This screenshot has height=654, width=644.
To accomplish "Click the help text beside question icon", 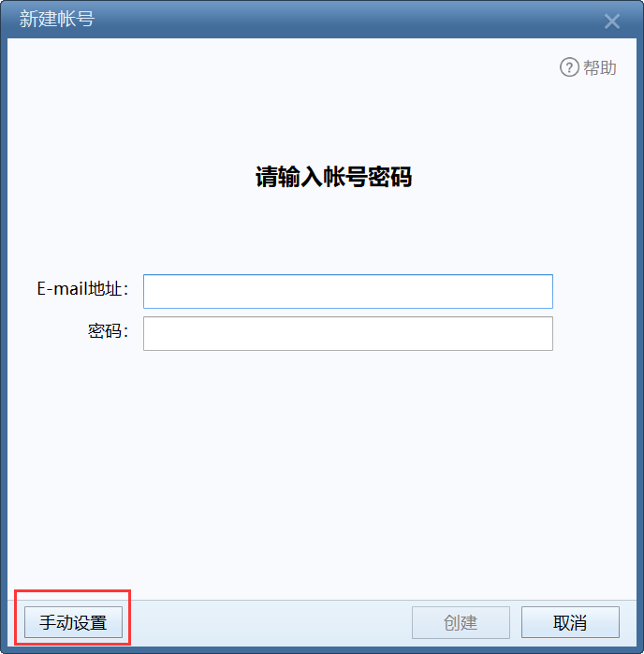I will [600, 67].
